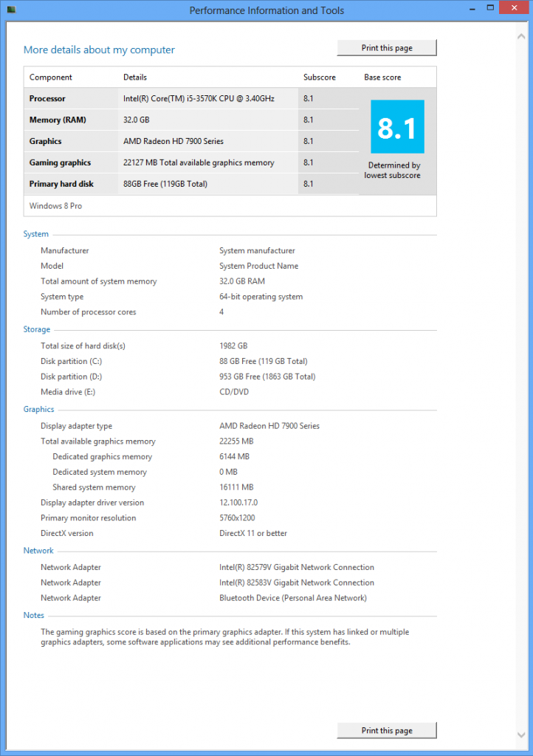The image size is (533, 756).
Task: Click the 32.0 GB RAM value
Action: [x=242, y=281]
